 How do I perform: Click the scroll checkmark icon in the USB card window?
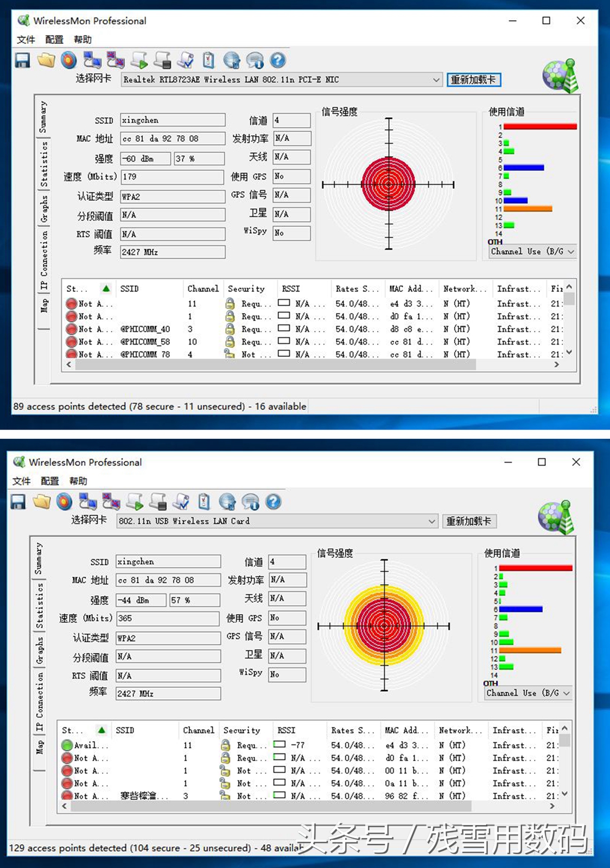click(x=181, y=502)
